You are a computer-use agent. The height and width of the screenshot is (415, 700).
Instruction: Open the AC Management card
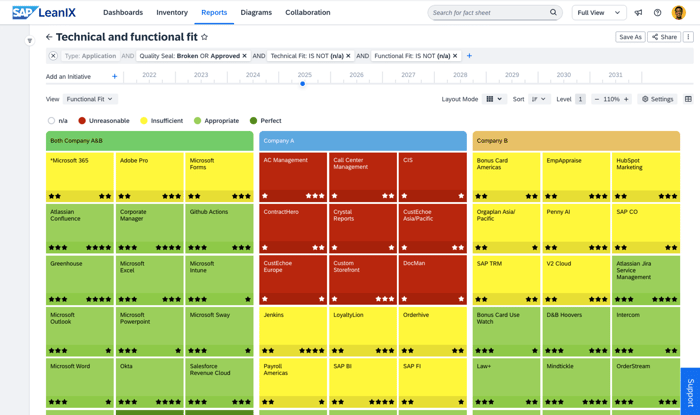pos(293,177)
